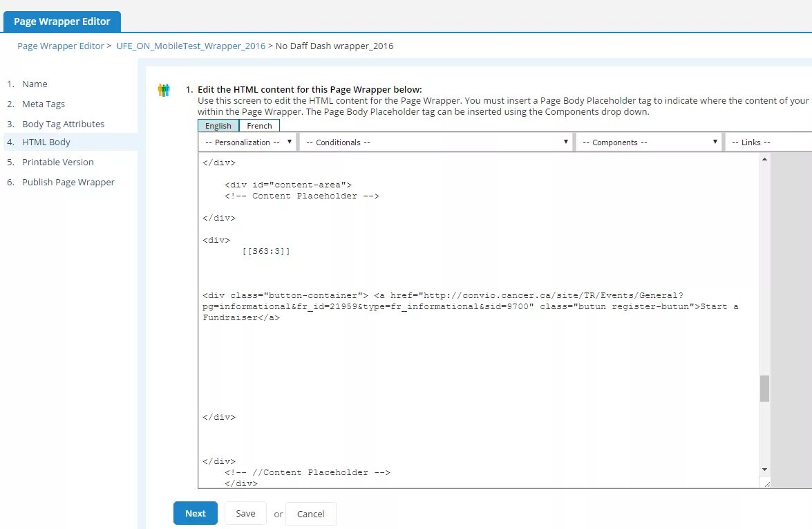Go to step 3 Body Tag Attributes
Image resolution: width=812 pixels, height=529 pixels.
pos(63,124)
